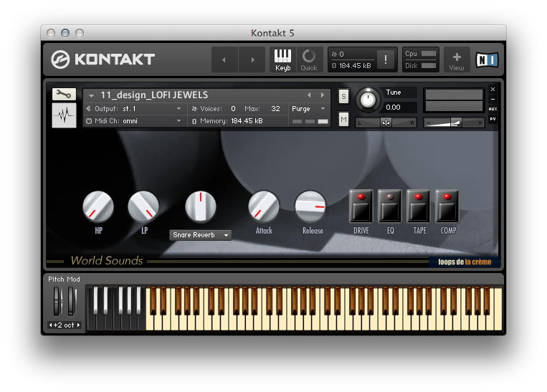Click the Max voices value 32
Screen dimensions: 547x392
pyautogui.click(x=275, y=109)
